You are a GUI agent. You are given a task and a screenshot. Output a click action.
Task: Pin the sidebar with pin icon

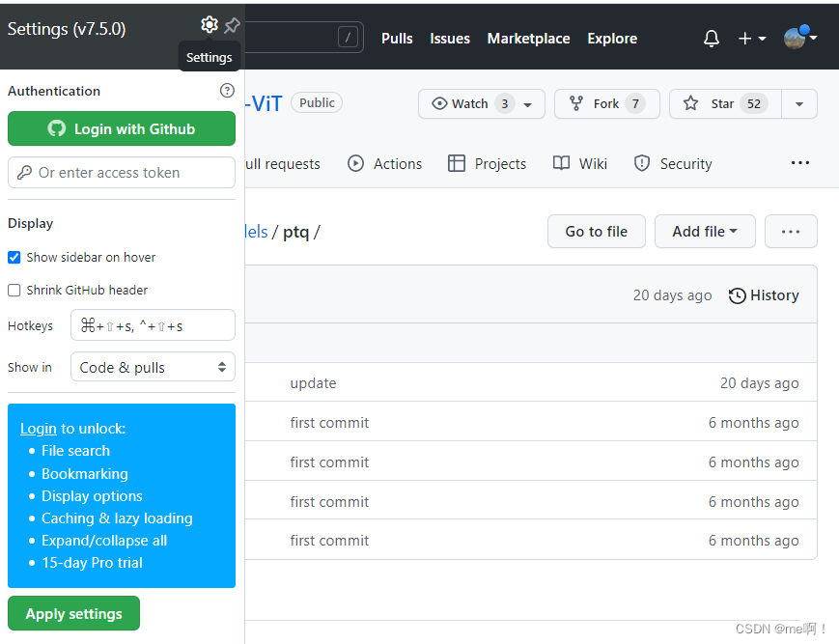coord(232,25)
